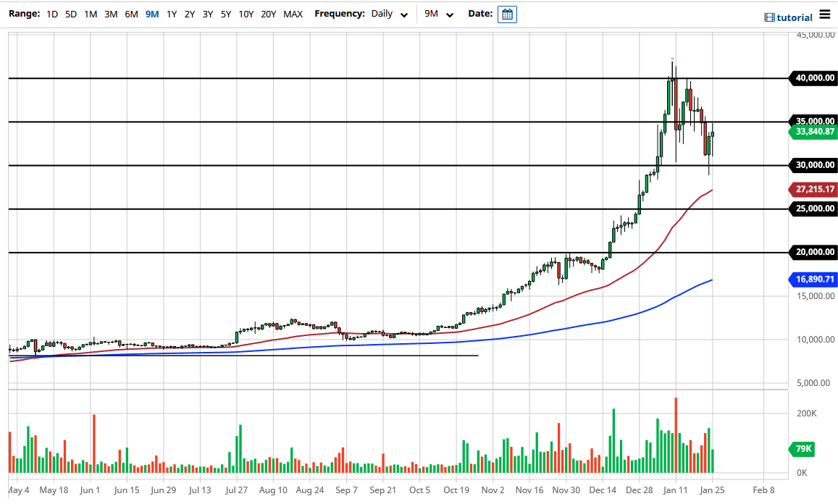Switch to the 1Y range
838x504 pixels.
pos(172,14)
